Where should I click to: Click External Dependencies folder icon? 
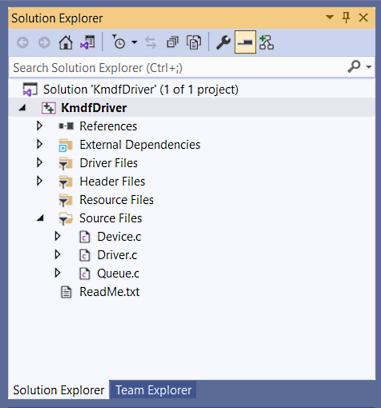pyautogui.click(x=66, y=145)
